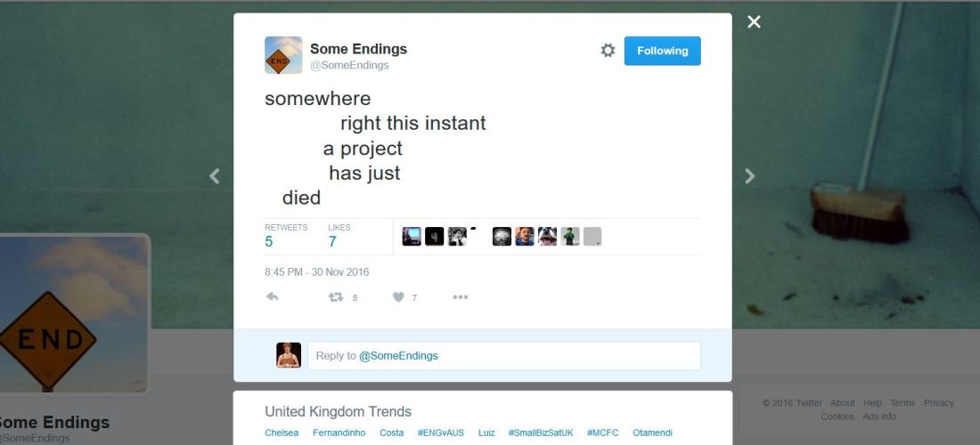Close the tweet overlay with X
The image size is (980, 445).
[754, 22]
